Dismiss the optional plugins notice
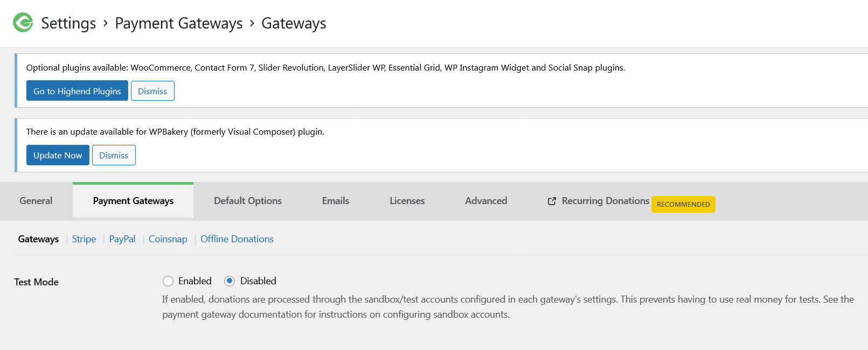Viewport: 868px width, 350px height. tap(152, 91)
